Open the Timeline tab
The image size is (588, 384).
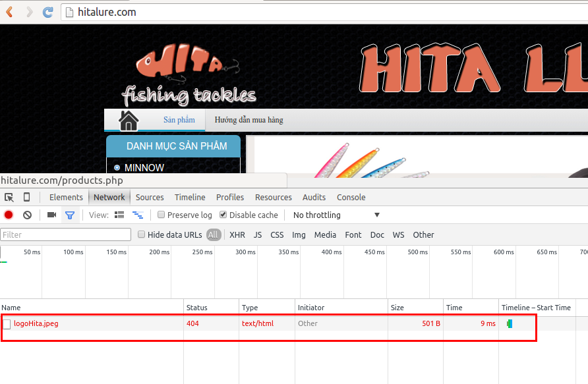(190, 198)
